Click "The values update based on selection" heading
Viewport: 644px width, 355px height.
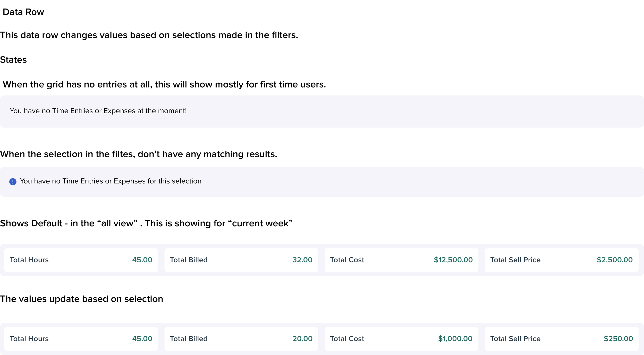click(x=82, y=299)
